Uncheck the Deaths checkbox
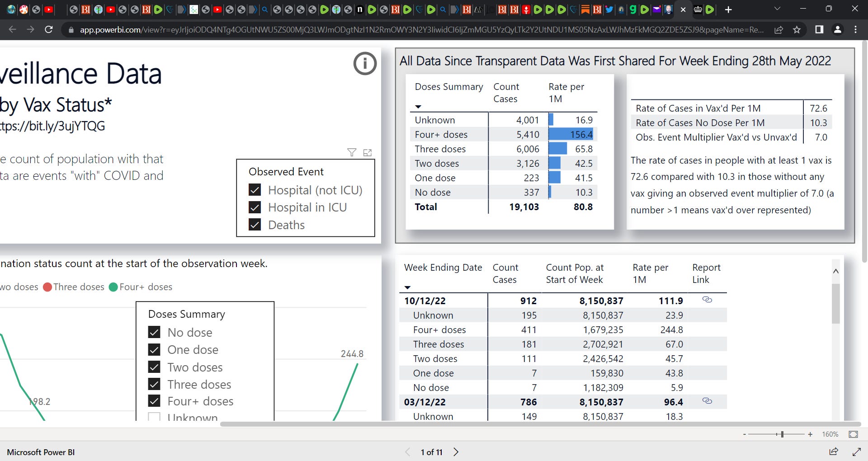The height and width of the screenshot is (461, 868). (x=255, y=225)
